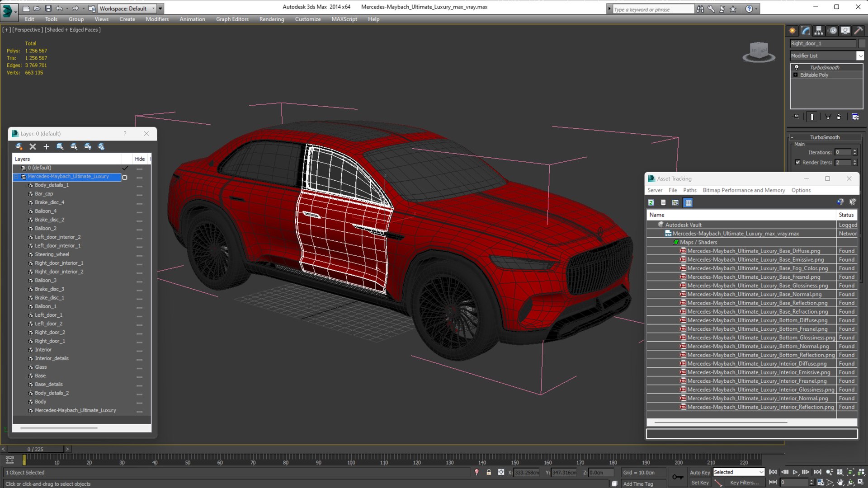Viewport: 868px width, 488px height.
Task: Click the binoculars search icon
Action: tap(700, 9)
